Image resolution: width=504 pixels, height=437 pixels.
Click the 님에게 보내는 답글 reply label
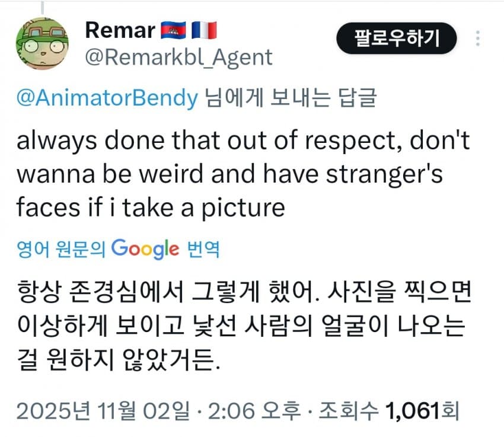click(290, 98)
